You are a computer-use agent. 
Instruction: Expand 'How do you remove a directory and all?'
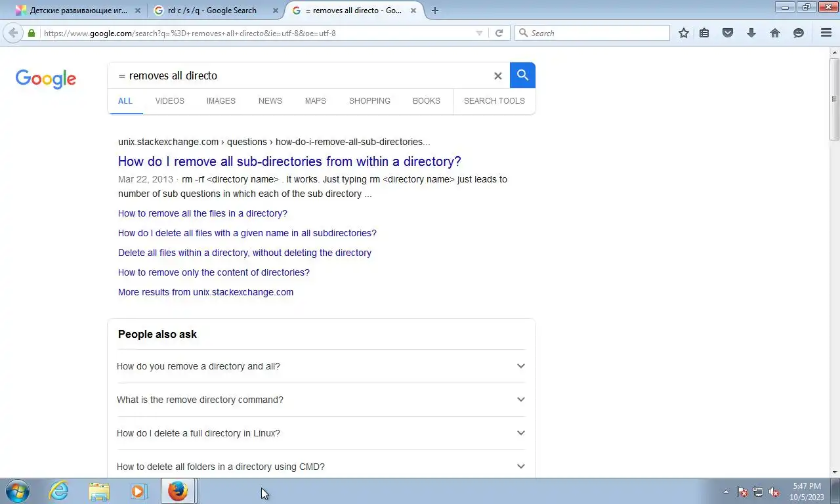pos(321,366)
